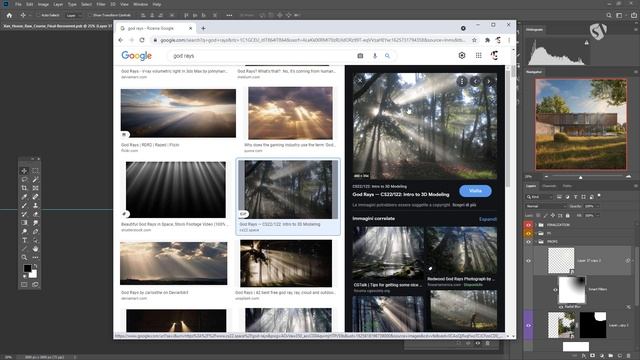Image resolution: width=640 pixels, height=360 pixels.
Task: Select the Brush tool
Action: point(24,206)
